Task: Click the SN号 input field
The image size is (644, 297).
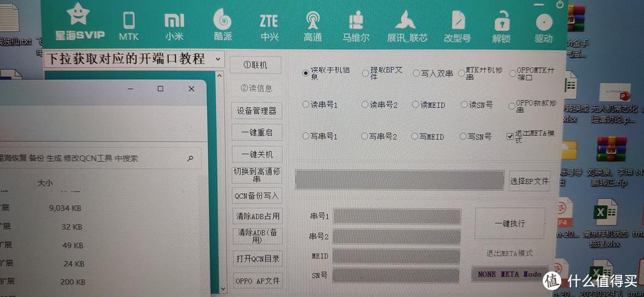Action: [396, 275]
